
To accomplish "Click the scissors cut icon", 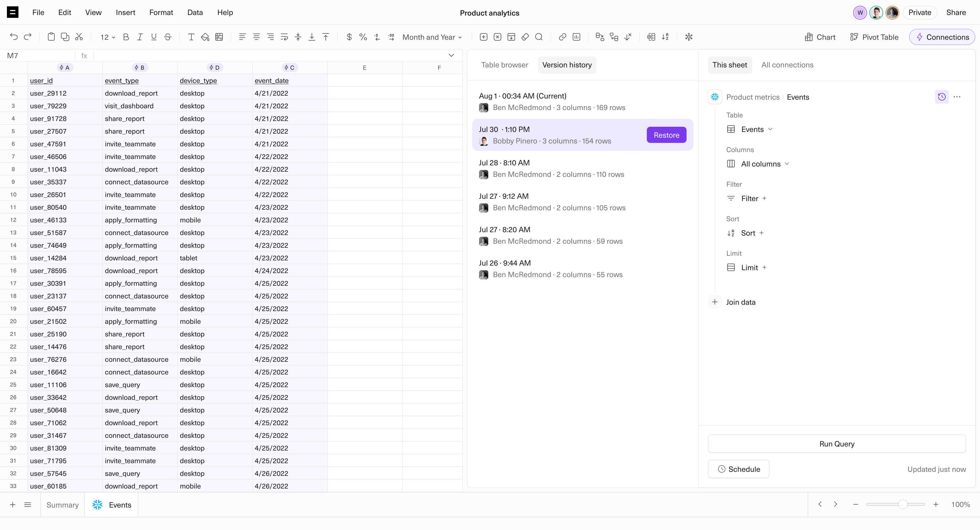I will coord(79,37).
